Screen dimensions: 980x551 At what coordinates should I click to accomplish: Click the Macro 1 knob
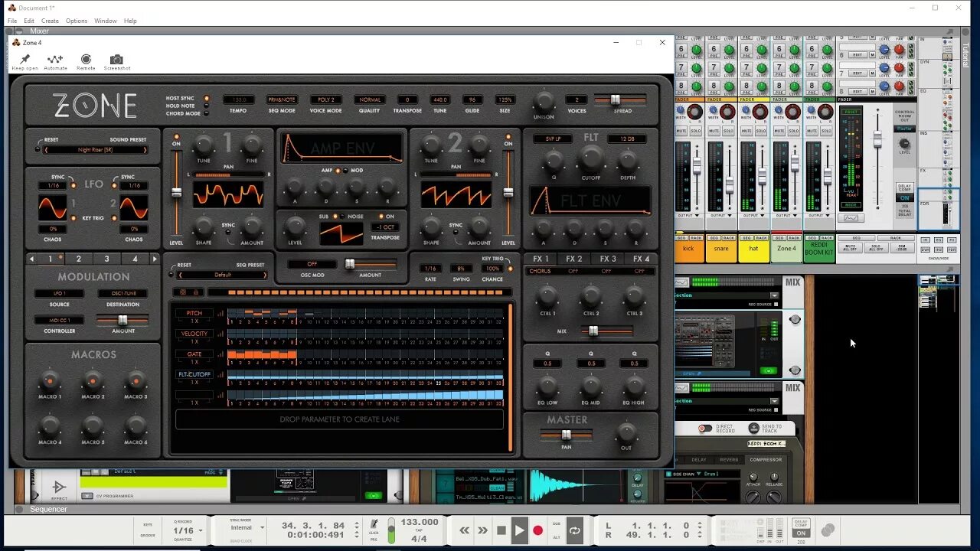pyautogui.click(x=50, y=380)
